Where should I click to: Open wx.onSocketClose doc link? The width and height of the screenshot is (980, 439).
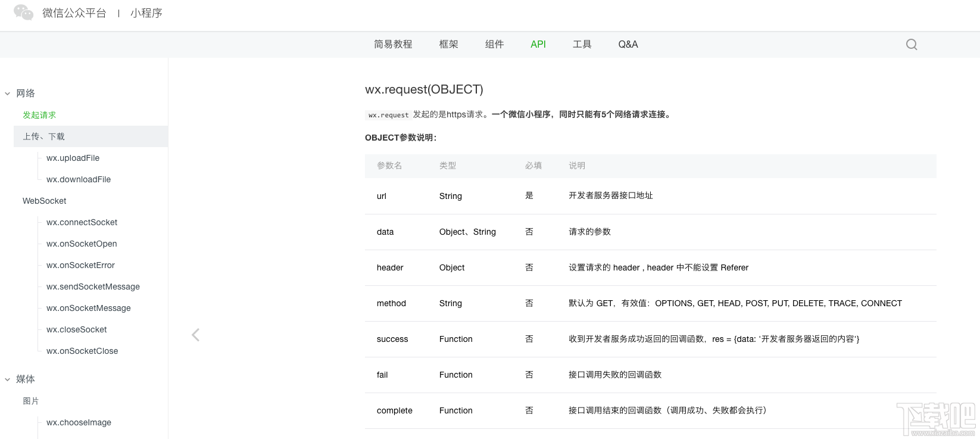pos(82,351)
